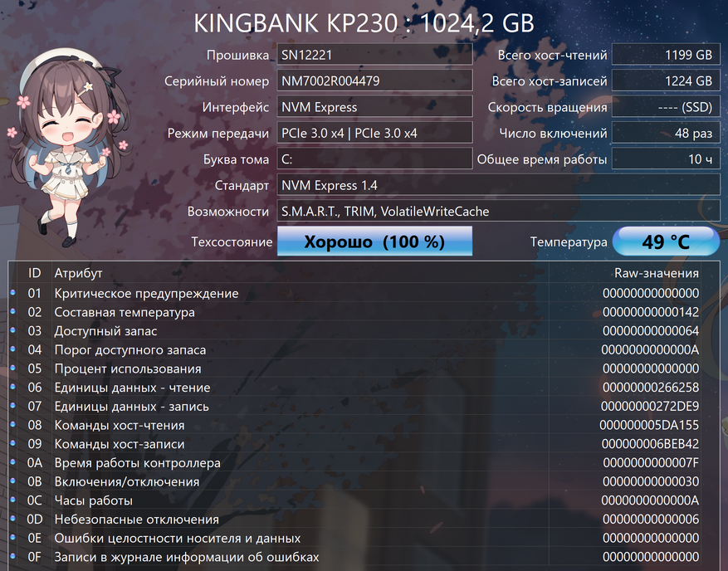Select row 07 Единицы данных - запись
This screenshot has width=728, height=571.
coord(364,406)
